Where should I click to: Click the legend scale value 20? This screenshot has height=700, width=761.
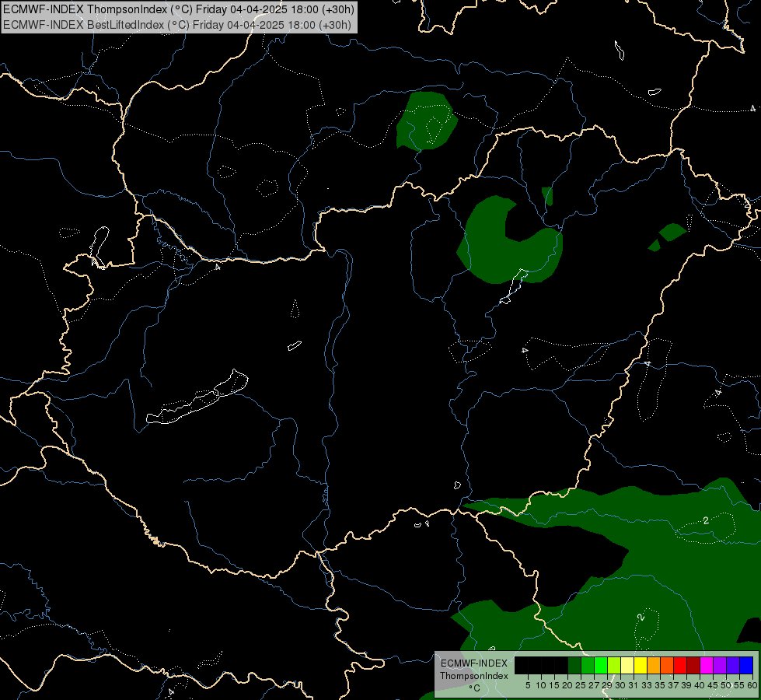567,685
